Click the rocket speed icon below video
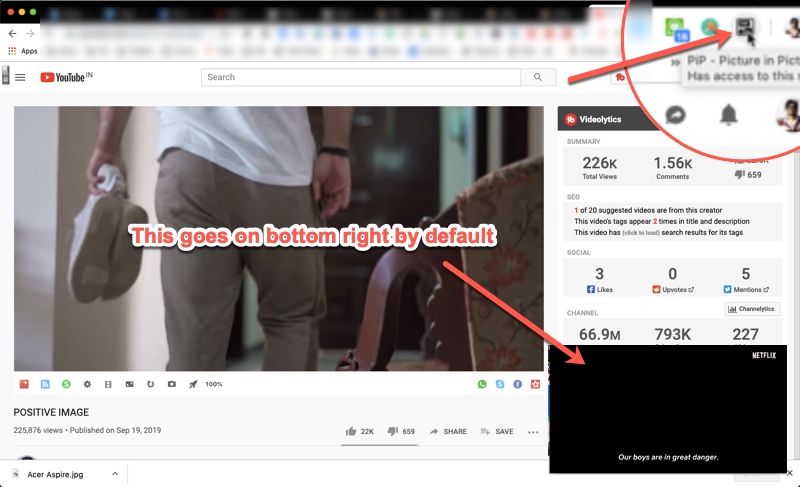Viewport: 800px width, 487px height. pyautogui.click(x=193, y=384)
